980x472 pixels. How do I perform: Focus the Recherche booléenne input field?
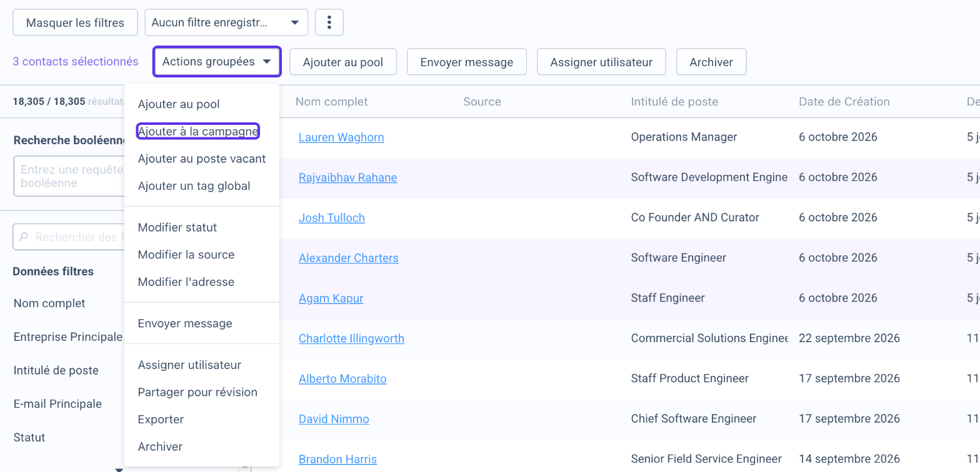(x=70, y=177)
